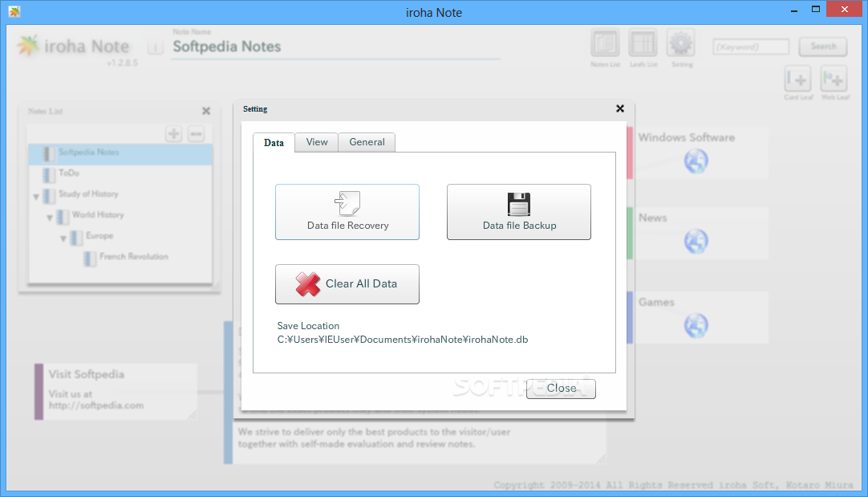Click the Keyword search field

751,47
